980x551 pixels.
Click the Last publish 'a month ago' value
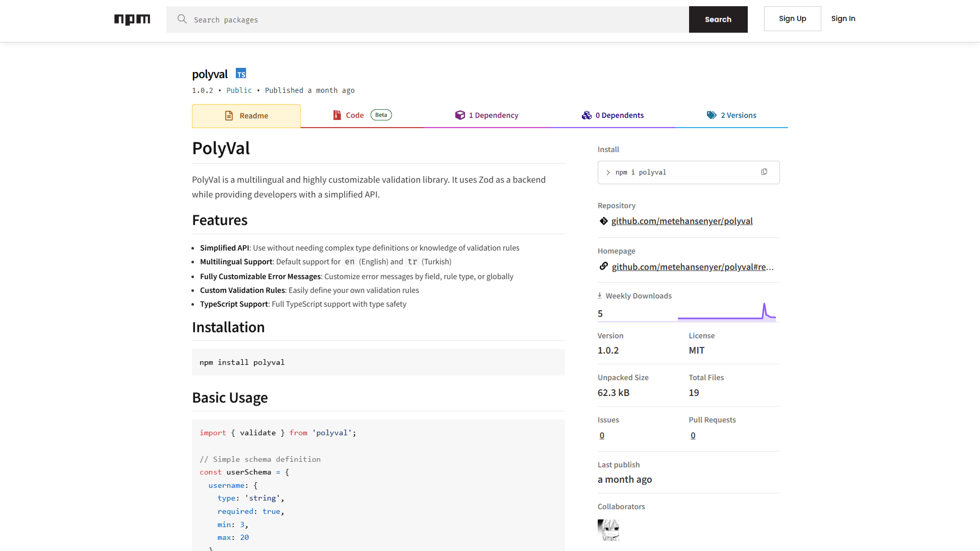coord(625,480)
